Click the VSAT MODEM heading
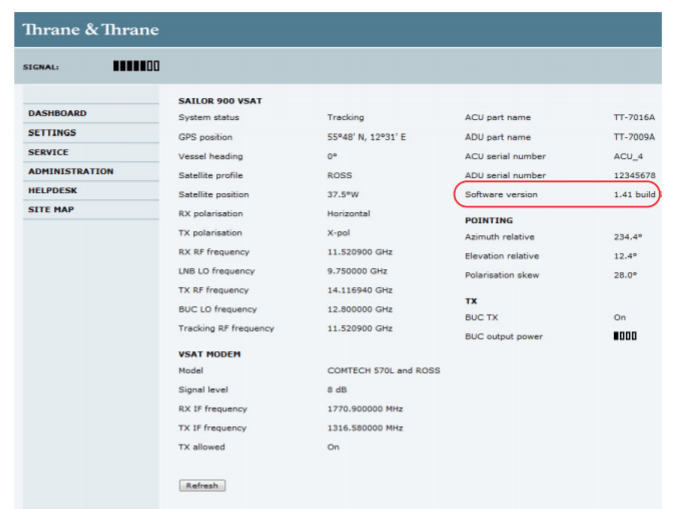The width and height of the screenshot is (680, 509). 209,354
